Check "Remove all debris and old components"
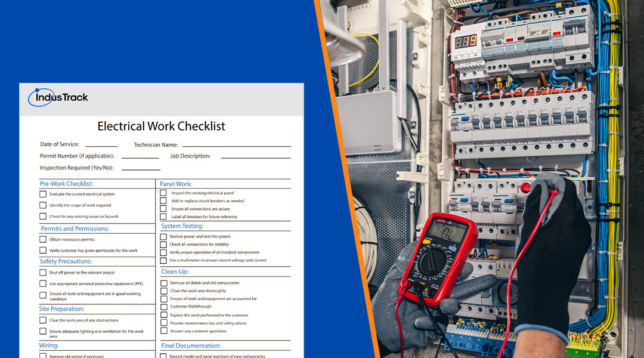Viewport: 644px width, 358px height. tap(163, 283)
